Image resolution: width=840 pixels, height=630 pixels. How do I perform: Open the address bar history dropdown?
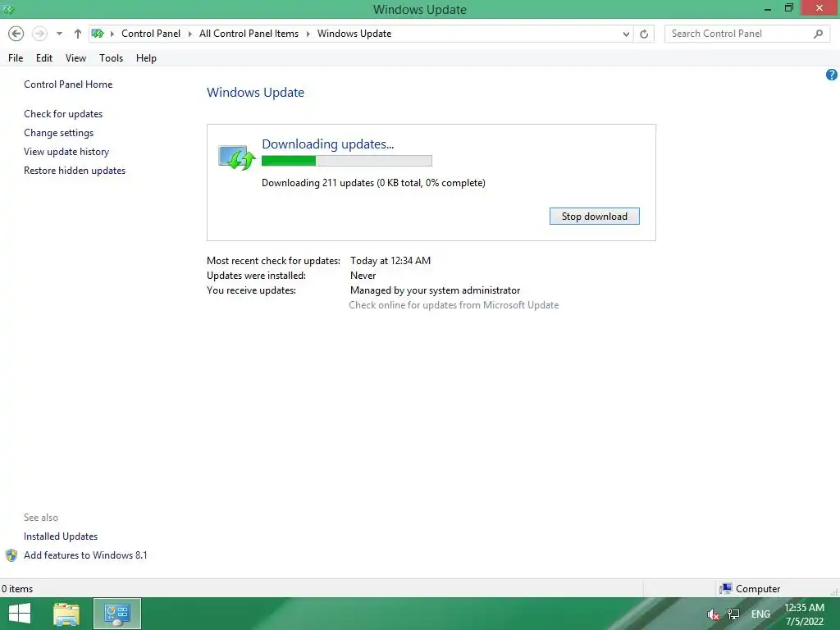[x=626, y=34]
